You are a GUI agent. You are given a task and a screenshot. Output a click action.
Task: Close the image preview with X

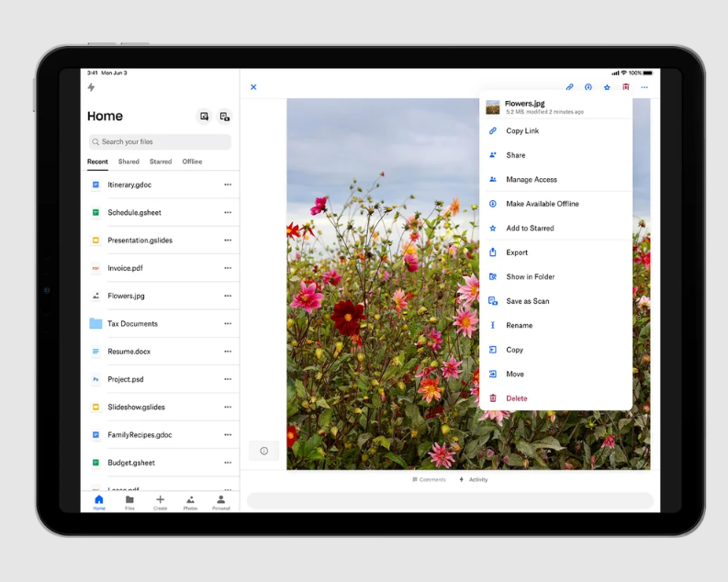point(253,87)
